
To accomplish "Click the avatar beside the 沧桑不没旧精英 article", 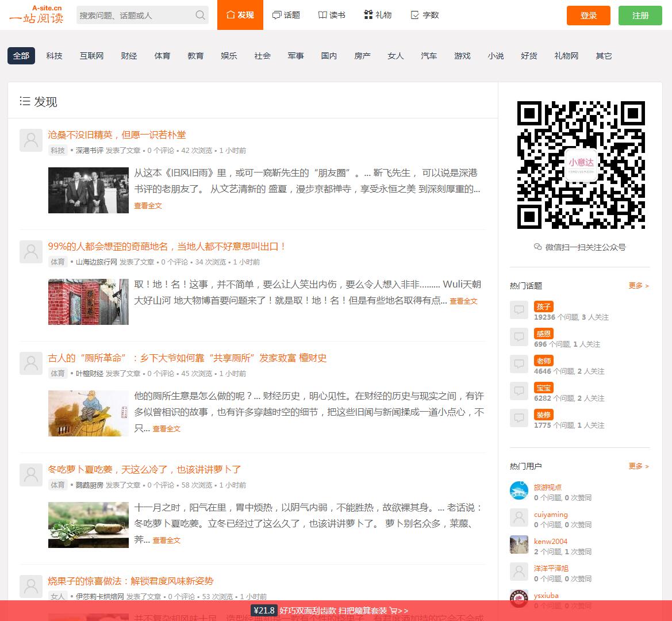I will 31,140.
